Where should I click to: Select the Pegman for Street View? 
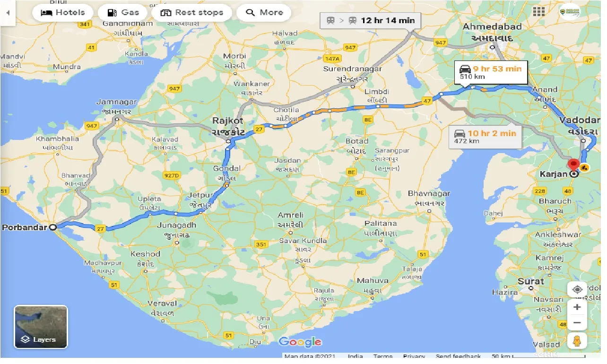[577, 340]
